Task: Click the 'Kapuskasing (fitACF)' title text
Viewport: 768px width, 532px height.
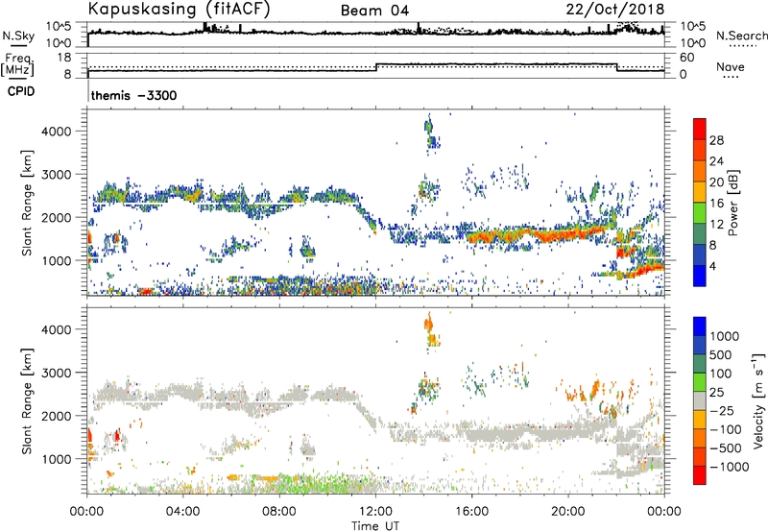Action: 179,9
